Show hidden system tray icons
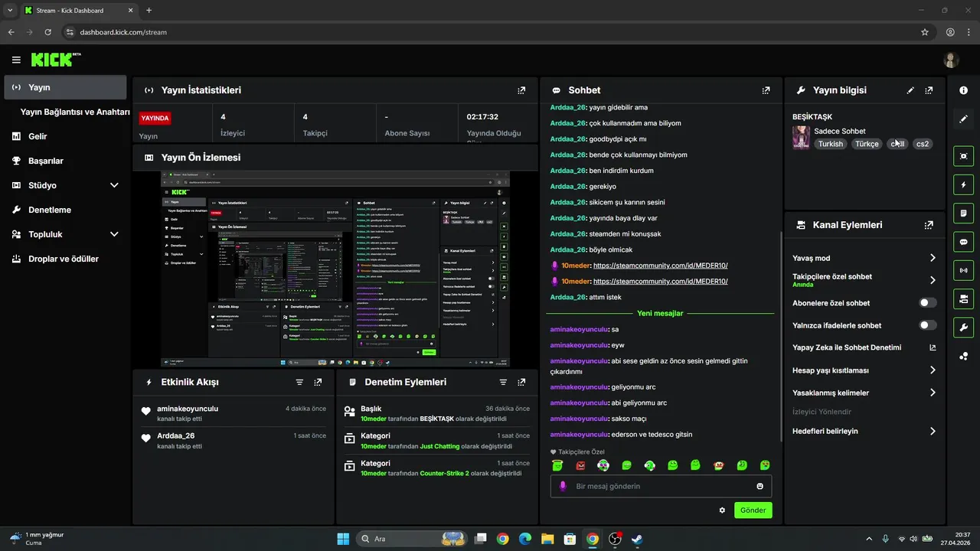The height and width of the screenshot is (551, 980). coord(868,539)
